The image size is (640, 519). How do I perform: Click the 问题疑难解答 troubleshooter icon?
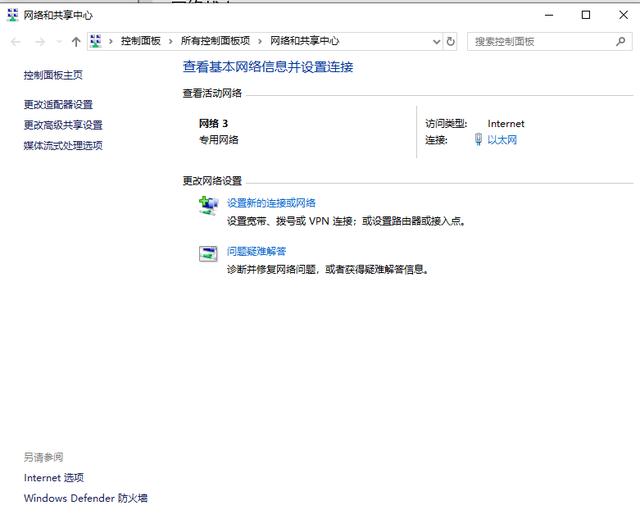(x=208, y=254)
